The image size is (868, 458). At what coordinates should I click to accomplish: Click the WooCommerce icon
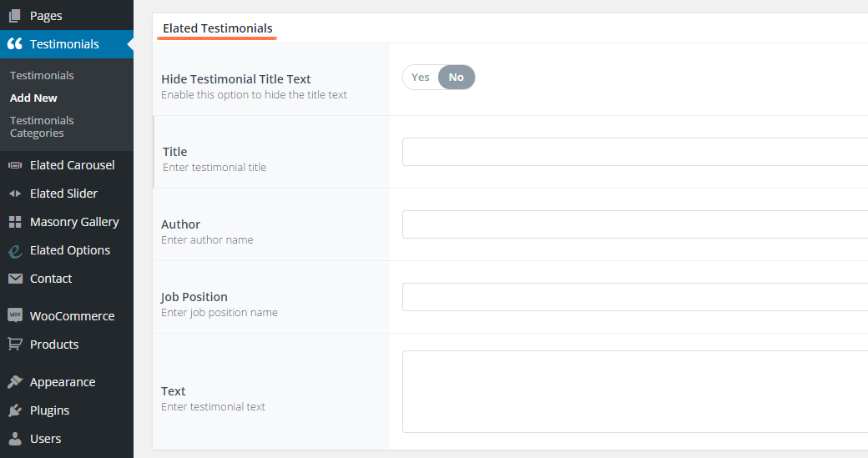pyautogui.click(x=14, y=316)
